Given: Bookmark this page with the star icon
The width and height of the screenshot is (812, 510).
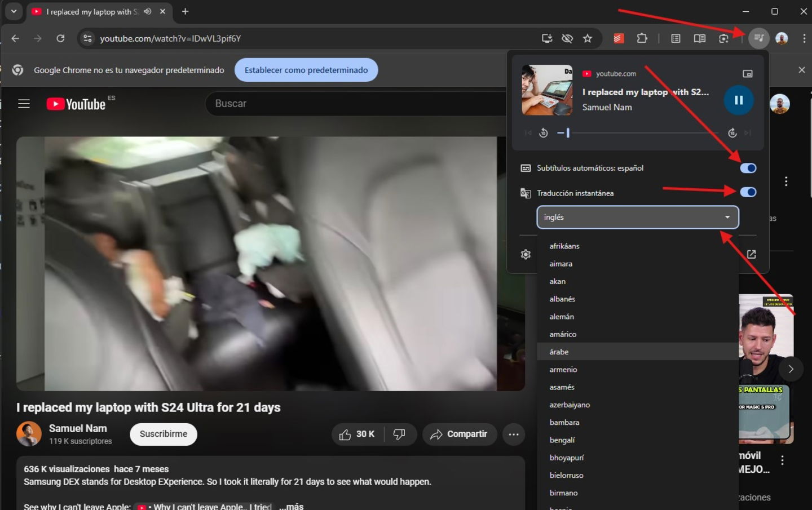Looking at the screenshot, I should [588, 38].
